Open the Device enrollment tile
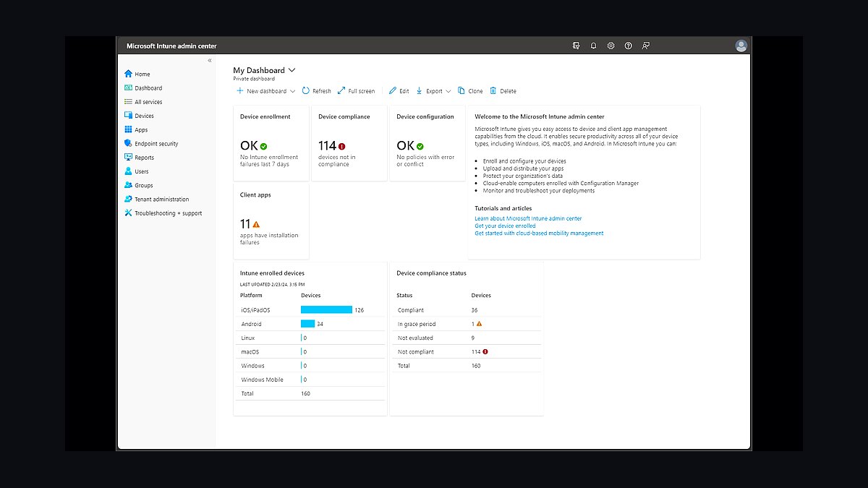 coord(271,143)
